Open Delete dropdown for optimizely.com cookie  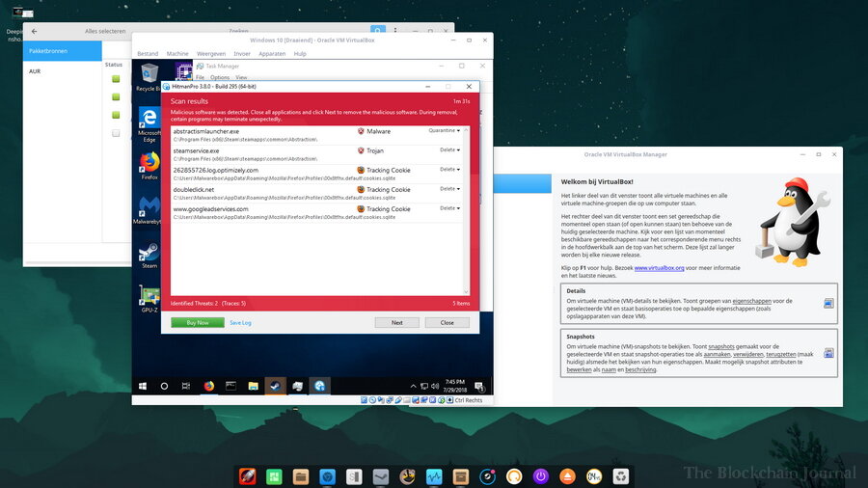449,170
